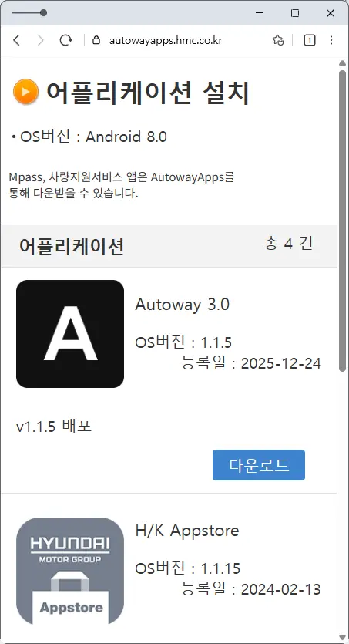Download Autoway 3.0 with 다운로드 button
The height and width of the screenshot is (644, 349).
tap(259, 465)
